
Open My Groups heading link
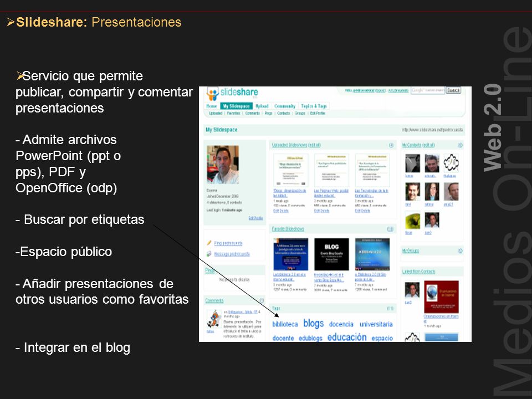[x=411, y=250]
